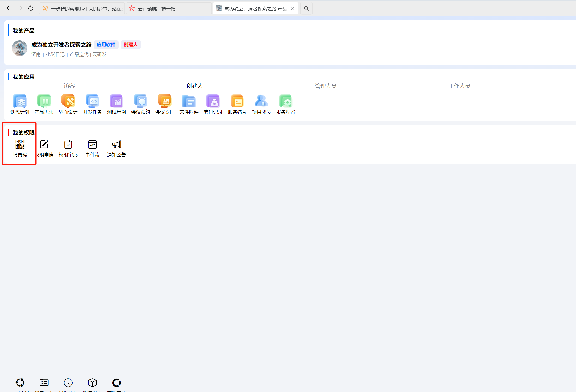The image size is (576, 392).
Task: Click the cube icon in bottom bar
Action: 92,383
